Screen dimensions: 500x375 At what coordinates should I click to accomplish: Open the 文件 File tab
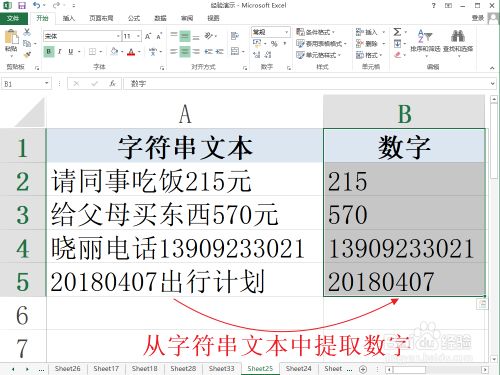(x=13, y=18)
